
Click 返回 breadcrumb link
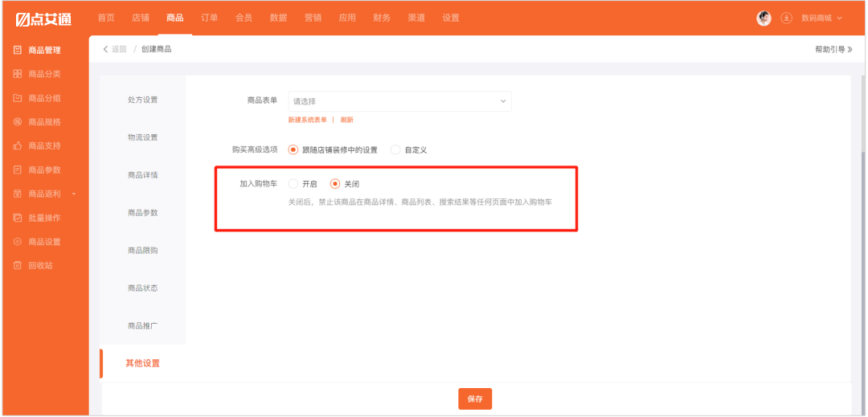[119, 49]
